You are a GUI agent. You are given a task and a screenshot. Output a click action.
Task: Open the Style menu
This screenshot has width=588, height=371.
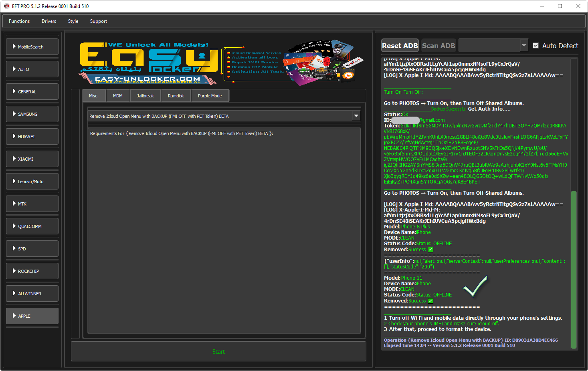pyautogui.click(x=73, y=21)
